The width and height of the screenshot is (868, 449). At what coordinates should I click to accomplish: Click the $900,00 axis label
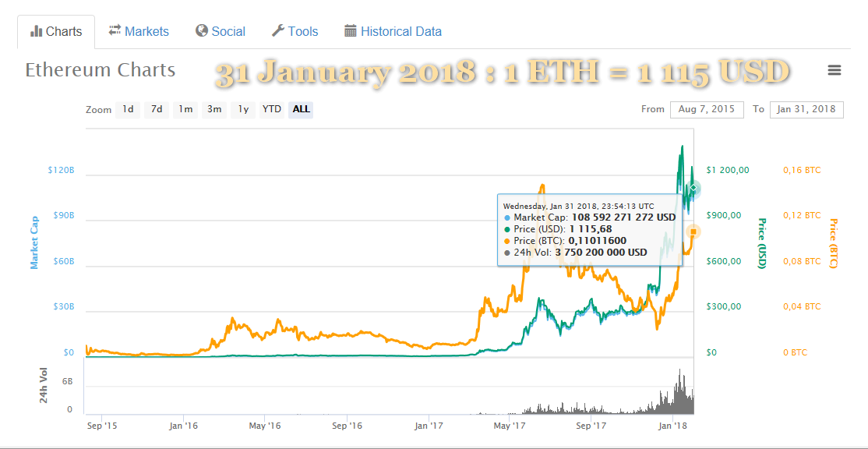click(725, 215)
